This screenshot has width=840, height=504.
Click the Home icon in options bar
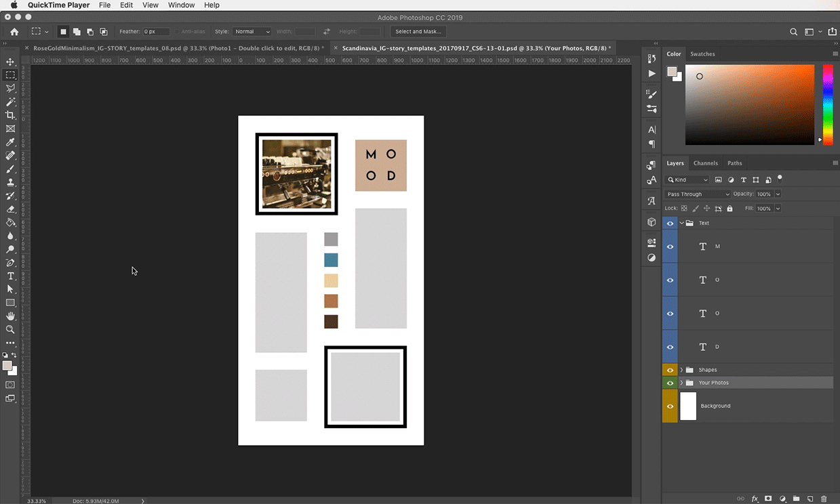point(14,32)
